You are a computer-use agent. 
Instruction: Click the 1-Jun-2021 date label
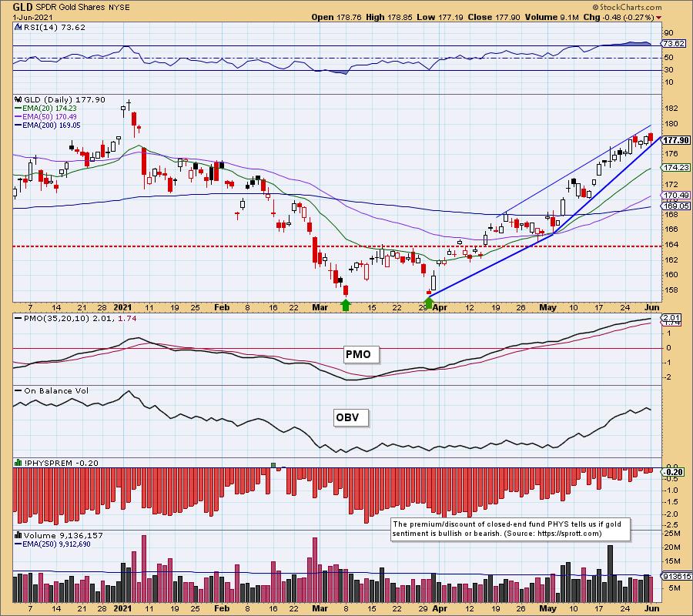tap(32, 17)
